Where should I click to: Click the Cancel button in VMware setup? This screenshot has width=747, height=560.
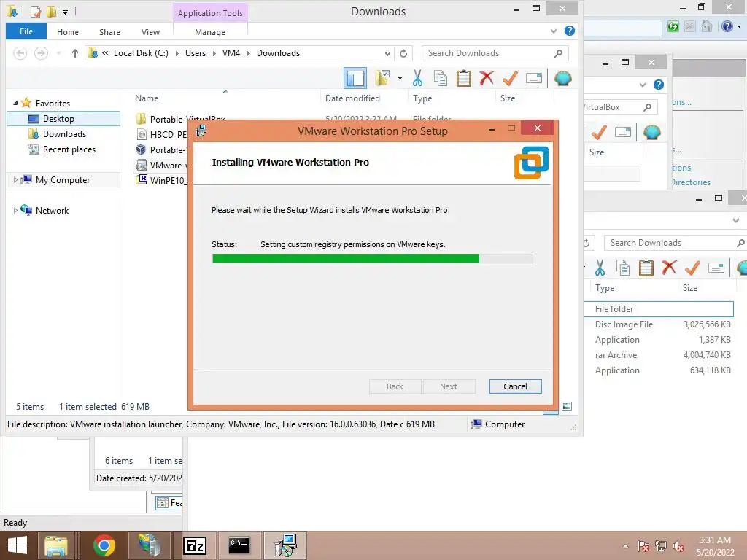(515, 386)
